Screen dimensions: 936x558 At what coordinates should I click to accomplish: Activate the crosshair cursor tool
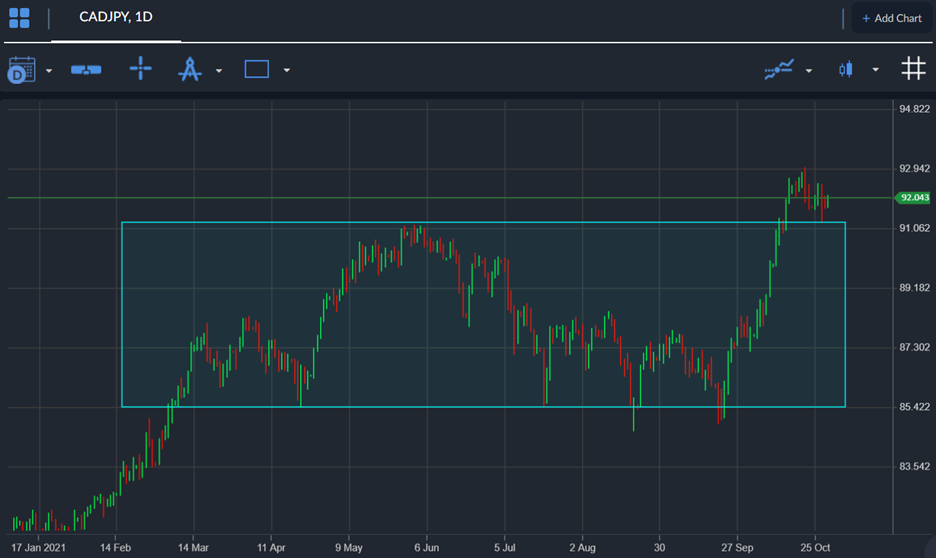[x=140, y=69]
